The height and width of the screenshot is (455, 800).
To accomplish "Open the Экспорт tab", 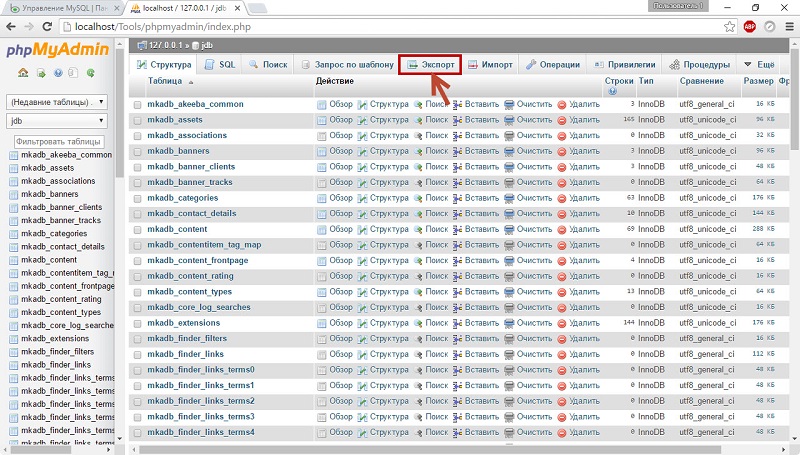I will pos(430,65).
